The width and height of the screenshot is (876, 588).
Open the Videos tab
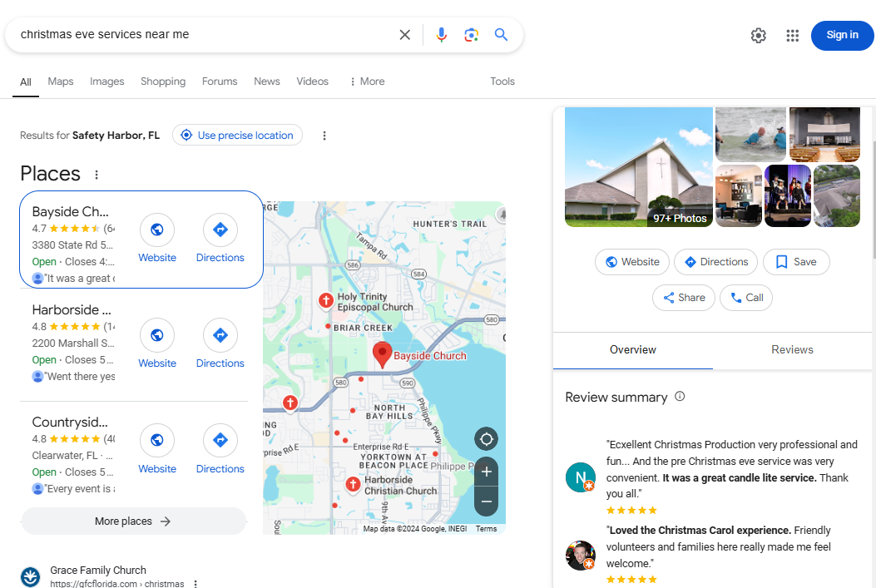[x=312, y=82]
